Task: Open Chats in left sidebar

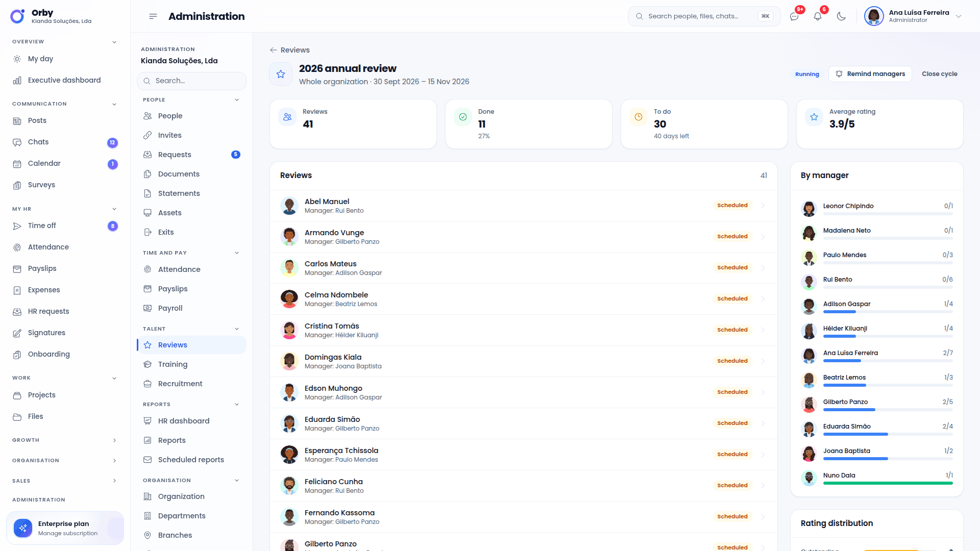Action: pyautogui.click(x=64, y=142)
